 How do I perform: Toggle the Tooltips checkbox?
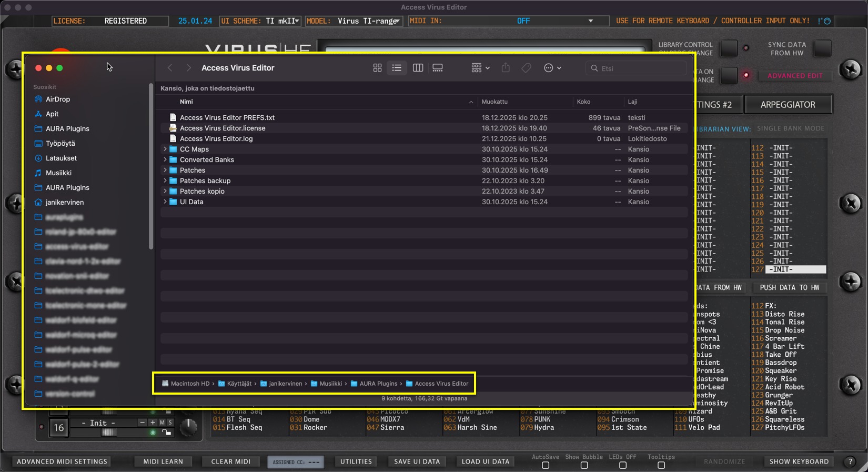(661, 465)
